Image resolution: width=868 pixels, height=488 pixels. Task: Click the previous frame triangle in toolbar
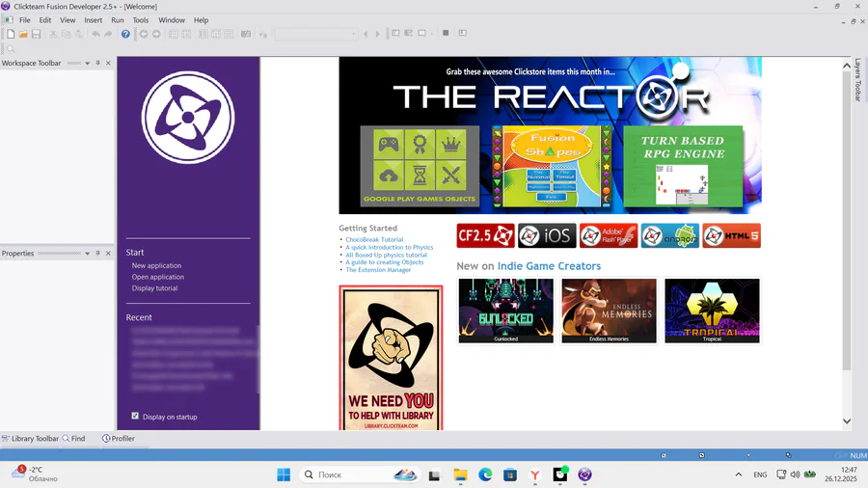tap(366, 35)
